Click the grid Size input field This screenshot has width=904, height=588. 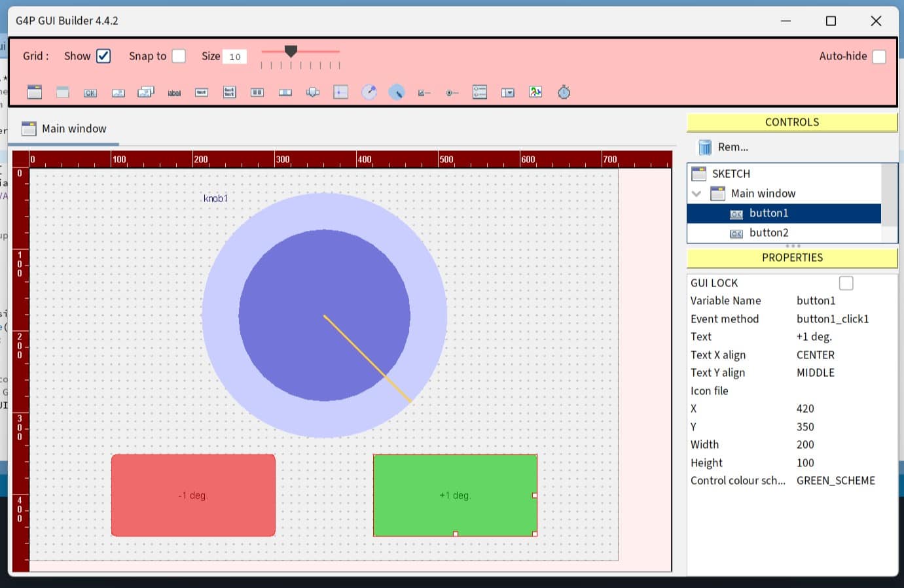point(235,56)
